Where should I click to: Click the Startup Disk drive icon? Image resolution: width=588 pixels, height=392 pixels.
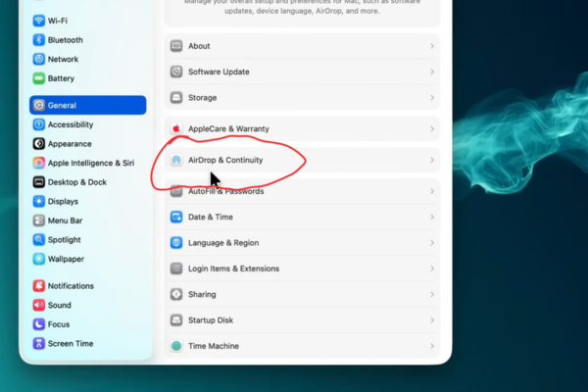tap(176, 320)
